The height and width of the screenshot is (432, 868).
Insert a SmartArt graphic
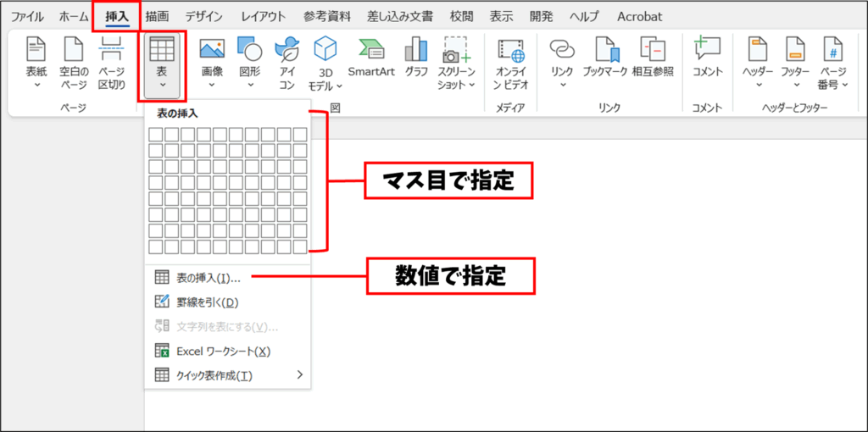point(371,58)
